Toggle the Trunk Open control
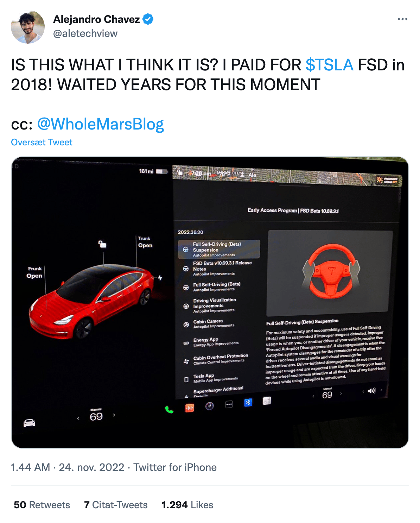420x523 pixels. tap(145, 242)
